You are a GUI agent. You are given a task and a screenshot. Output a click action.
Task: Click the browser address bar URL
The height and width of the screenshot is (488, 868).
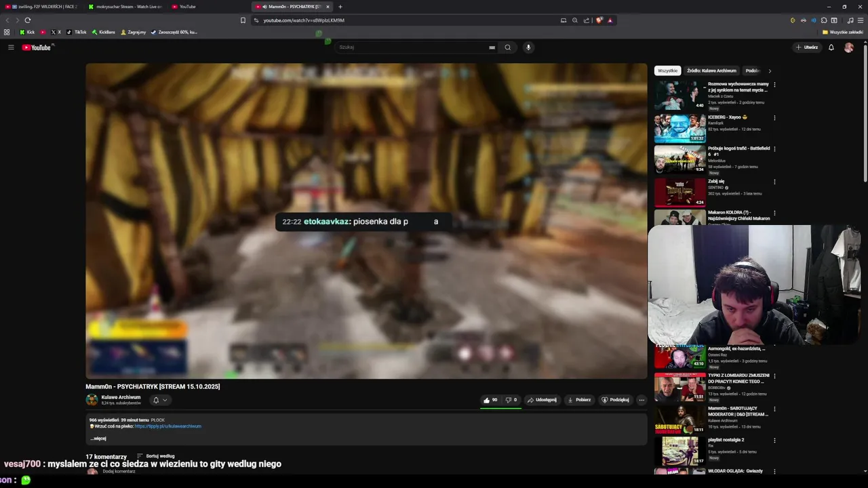(304, 20)
